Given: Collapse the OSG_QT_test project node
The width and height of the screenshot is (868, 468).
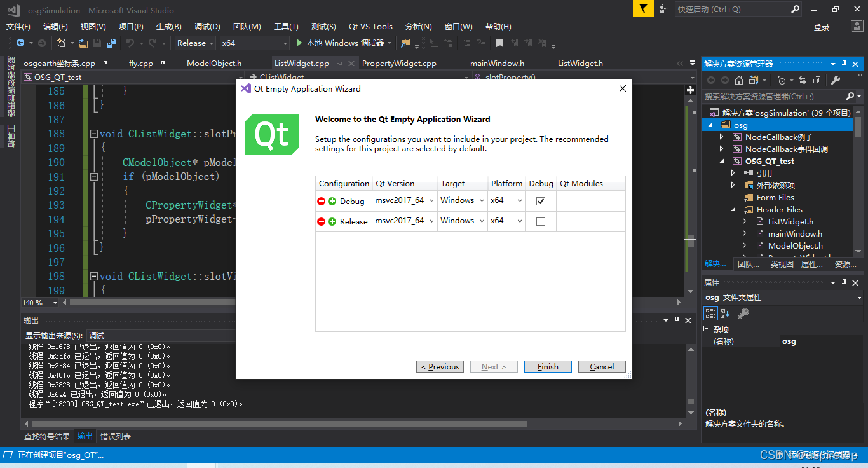Looking at the screenshot, I should [721, 162].
